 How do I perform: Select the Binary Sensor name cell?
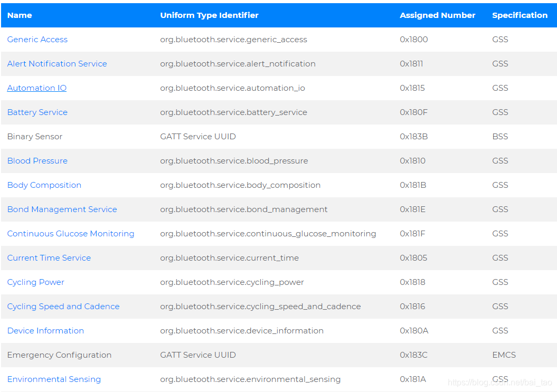click(35, 137)
